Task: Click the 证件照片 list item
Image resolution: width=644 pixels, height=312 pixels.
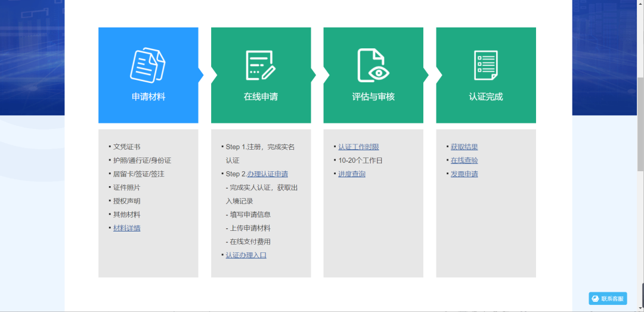Action: tap(127, 187)
